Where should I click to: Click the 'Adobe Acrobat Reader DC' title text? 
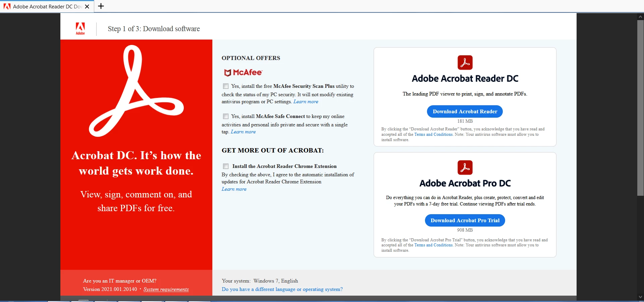[465, 78]
